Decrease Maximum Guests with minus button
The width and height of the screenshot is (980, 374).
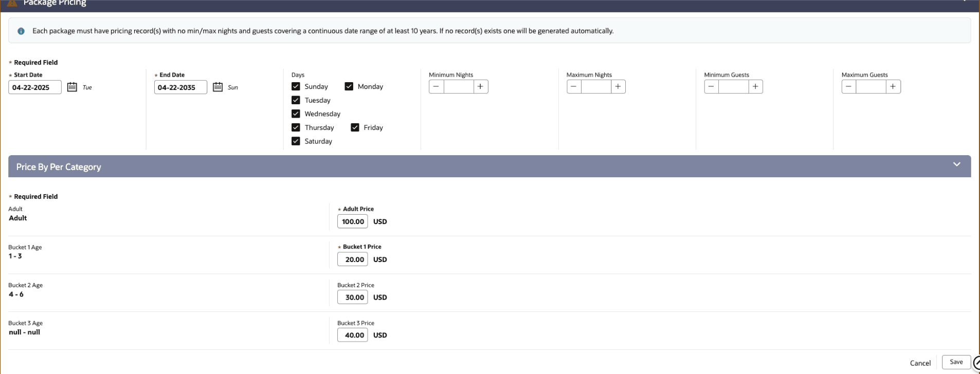pos(849,87)
